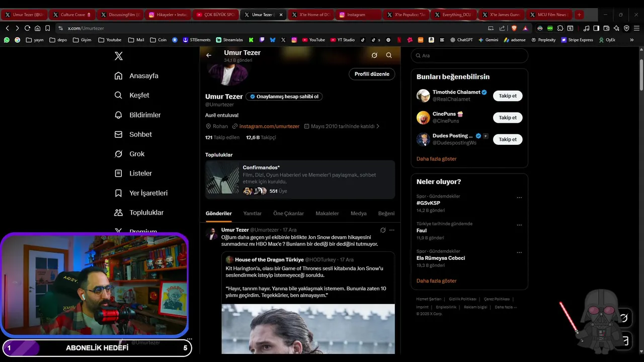Switch to Culture Crave browser tab
The width and height of the screenshot is (644, 362).
[x=72, y=15]
